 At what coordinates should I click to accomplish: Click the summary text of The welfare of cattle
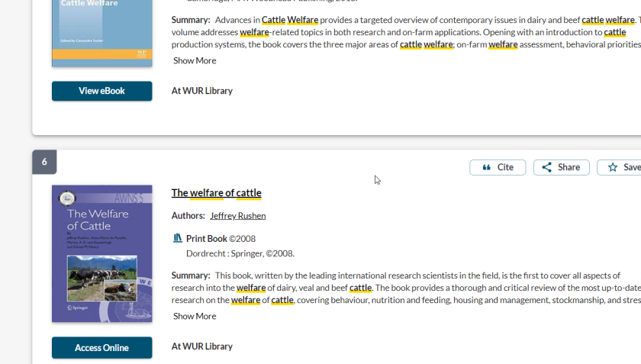coord(404,288)
